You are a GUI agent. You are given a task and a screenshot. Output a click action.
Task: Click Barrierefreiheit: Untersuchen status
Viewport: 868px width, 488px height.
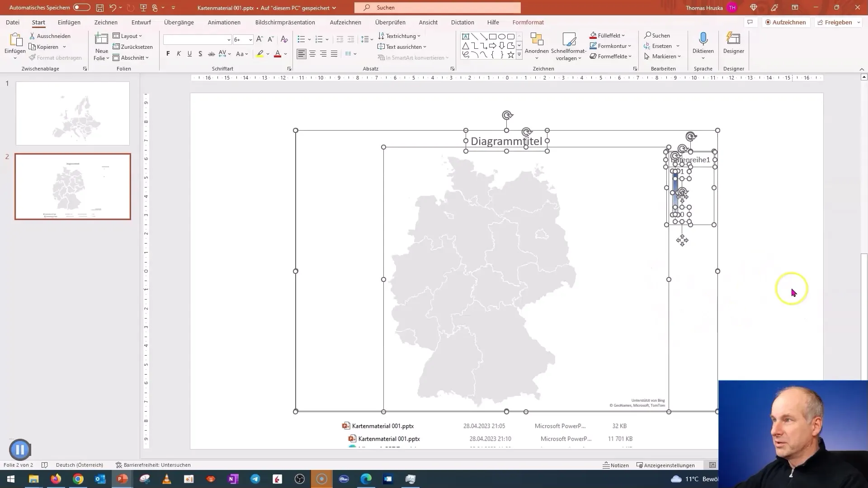coord(153,465)
